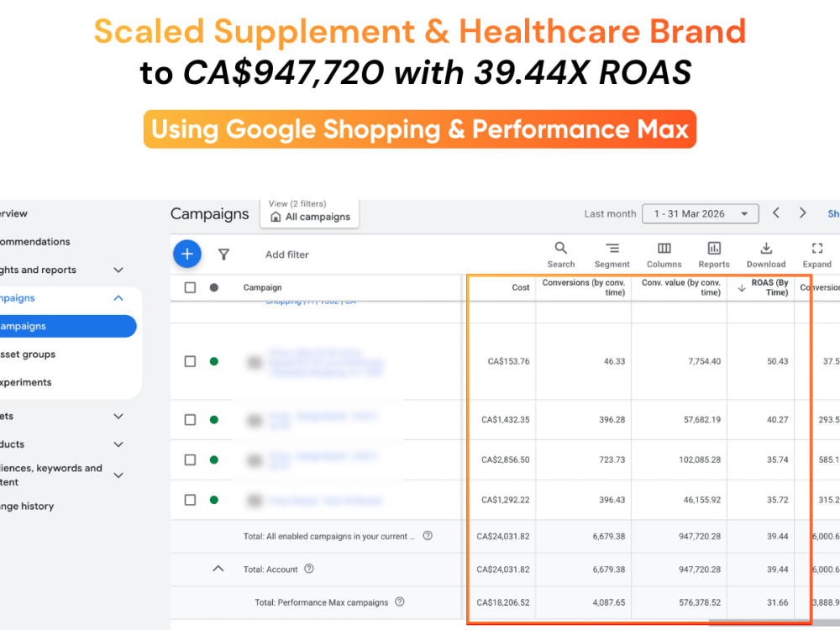840x630 pixels.
Task: Click green status dot for CA$153.76 campaign
Action: coord(213,361)
